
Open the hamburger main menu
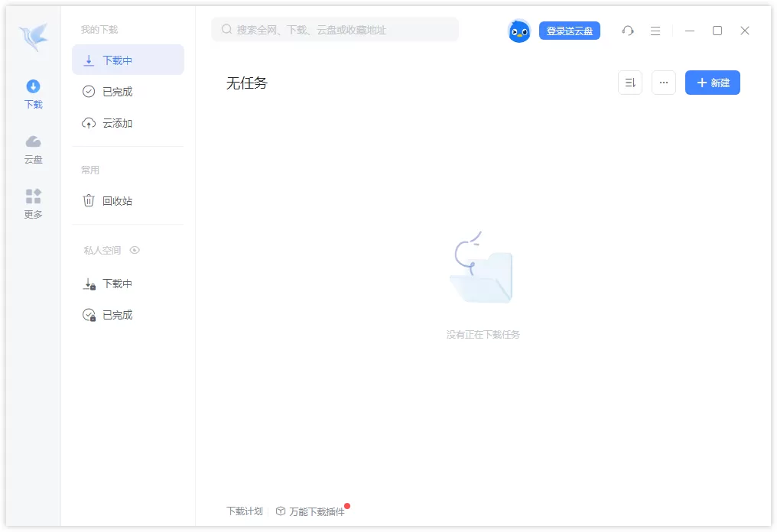click(655, 31)
